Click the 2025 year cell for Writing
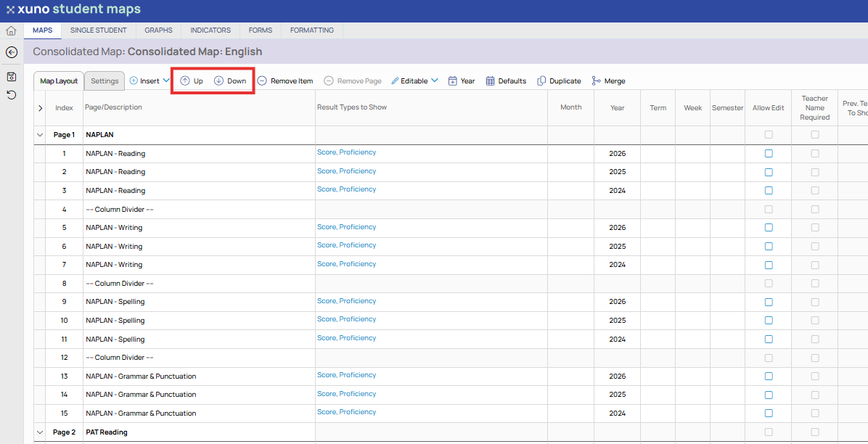The width and height of the screenshot is (868, 444). (x=617, y=247)
